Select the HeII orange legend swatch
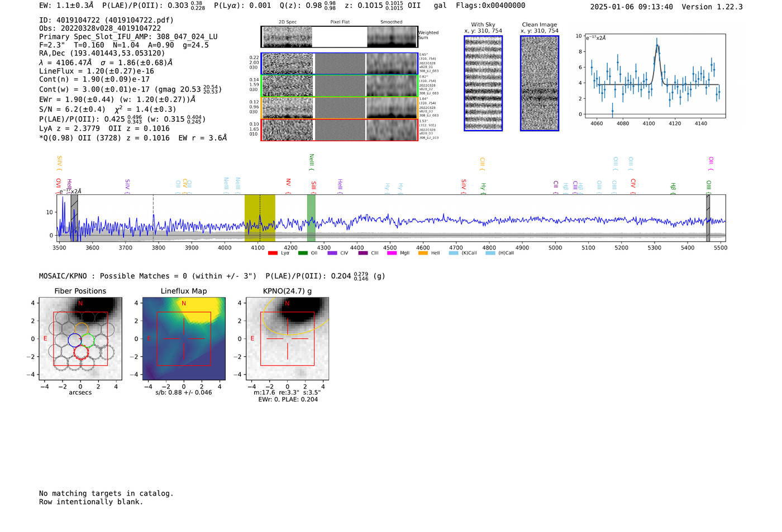 [x=423, y=253]
